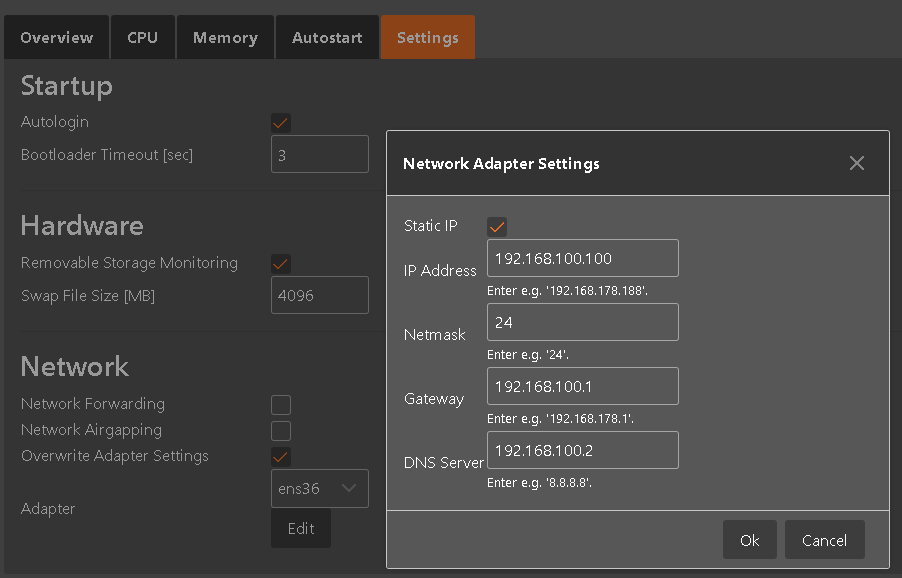Image resolution: width=902 pixels, height=578 pixels.
Task: Close the Network Adapter Settings dialog
Action: pos(856,162)
